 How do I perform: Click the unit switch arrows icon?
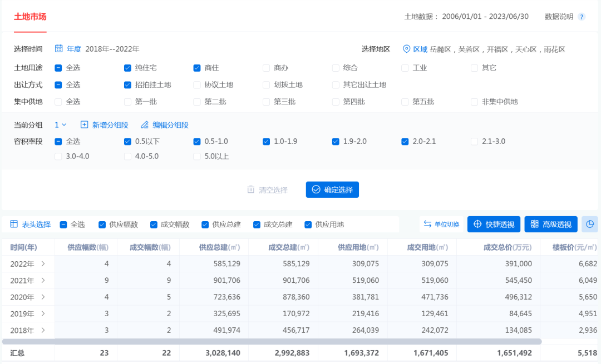(x=427, y=225)
